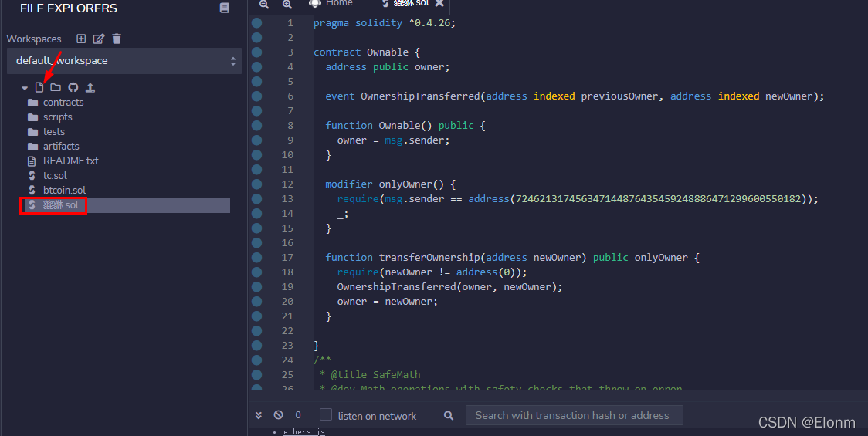The image size is (868, 436).
Task: Enable the listen on network checkbox
Action: click(x=326, y=414)
